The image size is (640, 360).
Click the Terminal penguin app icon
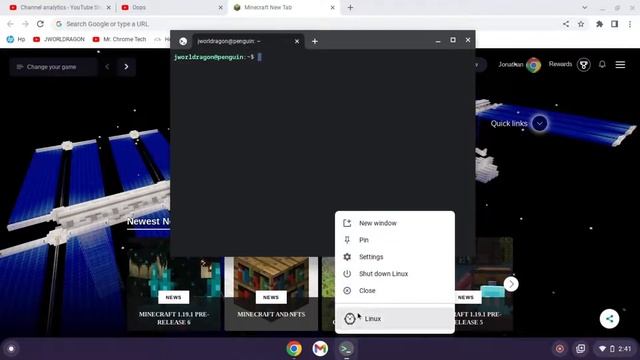coord(183,41)
